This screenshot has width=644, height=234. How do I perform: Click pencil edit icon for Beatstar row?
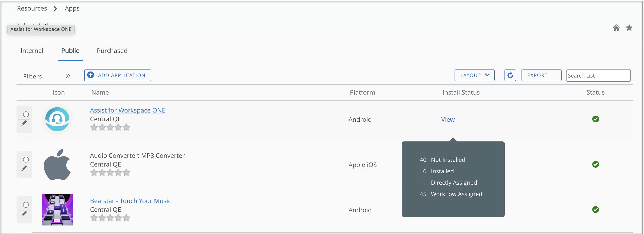24,214
